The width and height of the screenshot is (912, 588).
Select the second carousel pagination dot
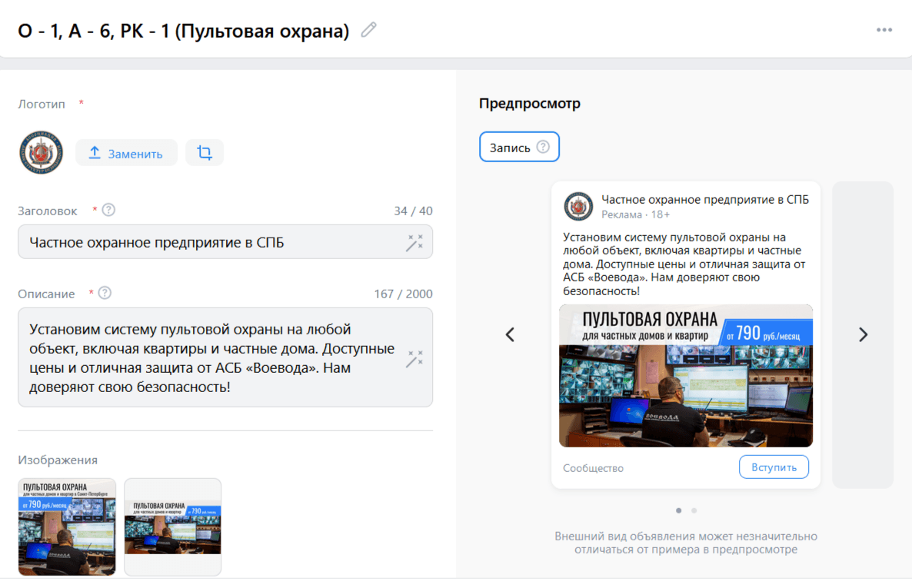pos(694,510)
